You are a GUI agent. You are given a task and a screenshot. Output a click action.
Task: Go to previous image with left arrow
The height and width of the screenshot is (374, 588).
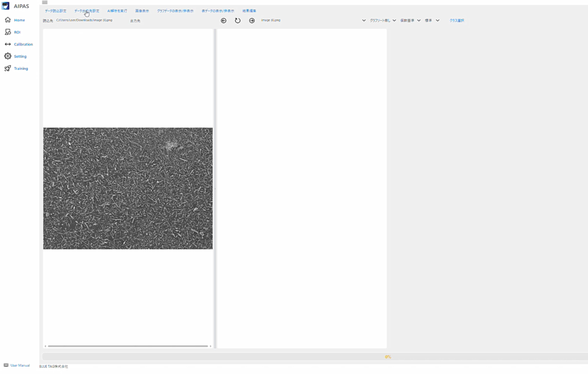click(223, 21)
